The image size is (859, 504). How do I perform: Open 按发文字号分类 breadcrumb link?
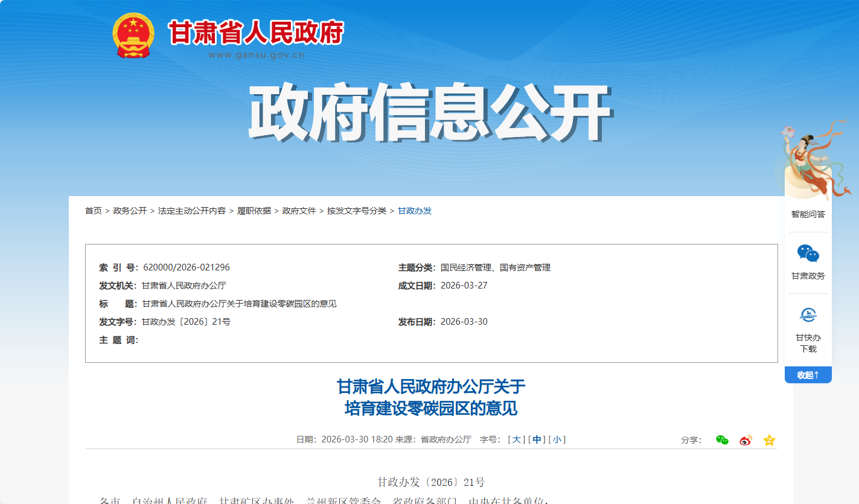(x=357, y=211)
